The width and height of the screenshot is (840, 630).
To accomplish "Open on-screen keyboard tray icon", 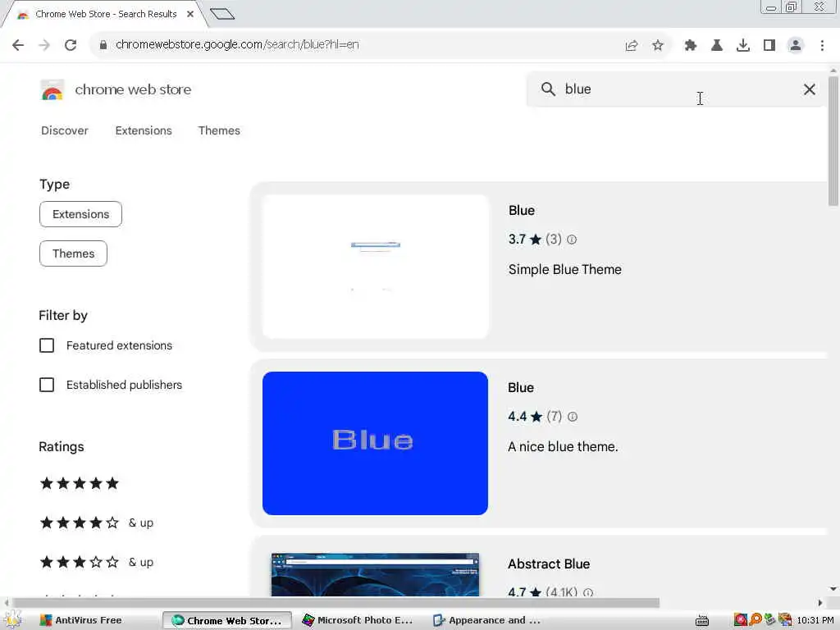I will tap(702, 621).
